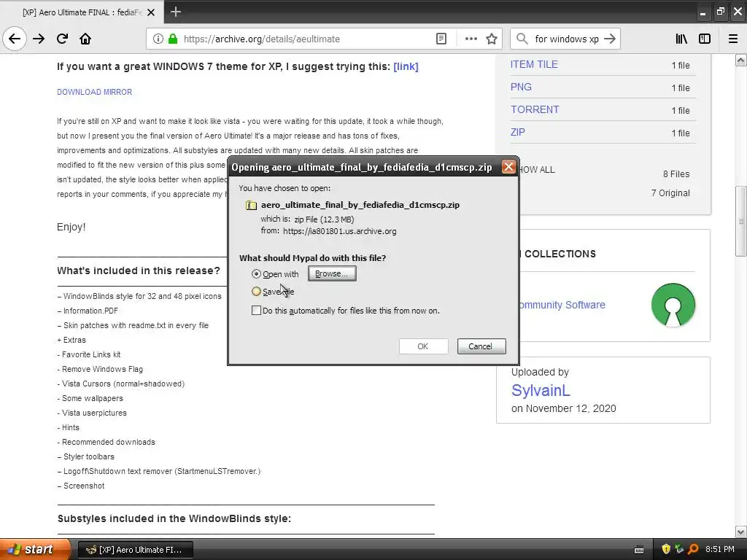Click the SHOW ALL files link
The width and height of the screenshot is (747, 560).
538,170
